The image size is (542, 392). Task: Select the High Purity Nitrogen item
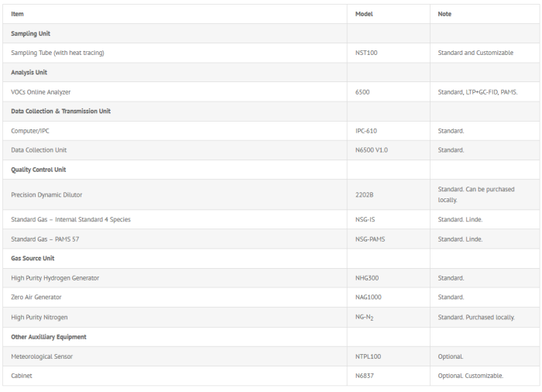[39, 318]
